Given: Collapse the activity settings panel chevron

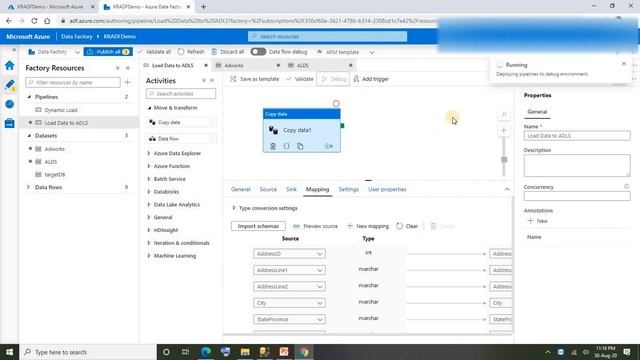Looking at the screenshot, I should 507,189.
